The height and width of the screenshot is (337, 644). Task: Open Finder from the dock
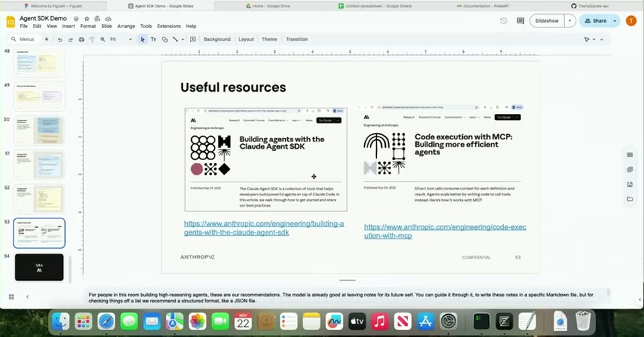pos(61,321)
